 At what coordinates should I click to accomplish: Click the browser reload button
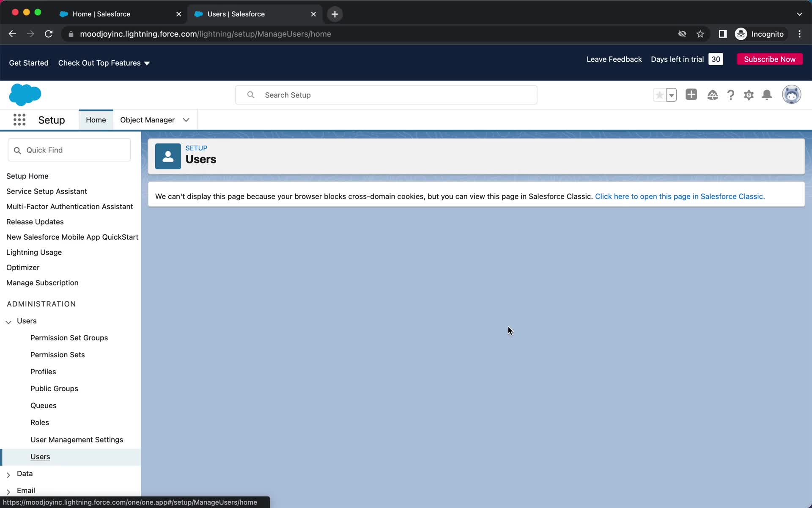pos(49,34)
